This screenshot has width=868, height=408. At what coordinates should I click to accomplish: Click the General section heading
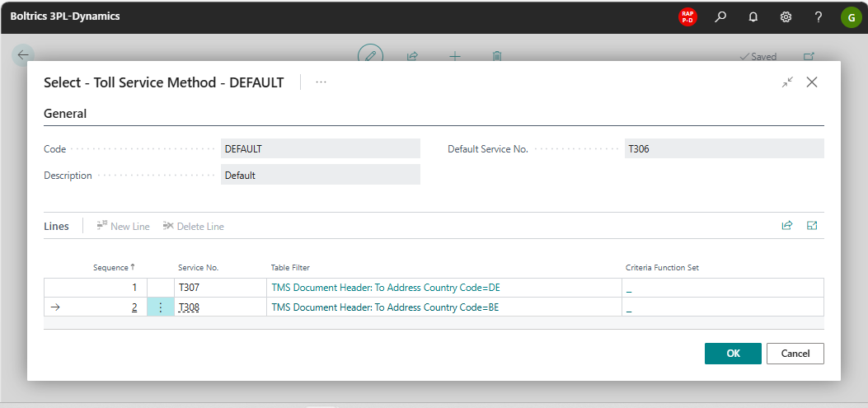pos(65,114)
